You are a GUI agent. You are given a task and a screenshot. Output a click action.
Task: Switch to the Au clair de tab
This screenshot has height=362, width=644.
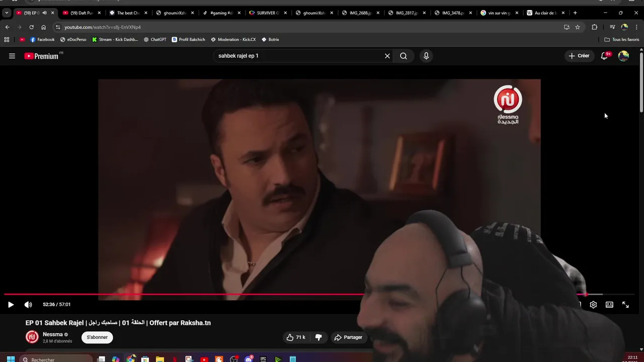(544, 13)
